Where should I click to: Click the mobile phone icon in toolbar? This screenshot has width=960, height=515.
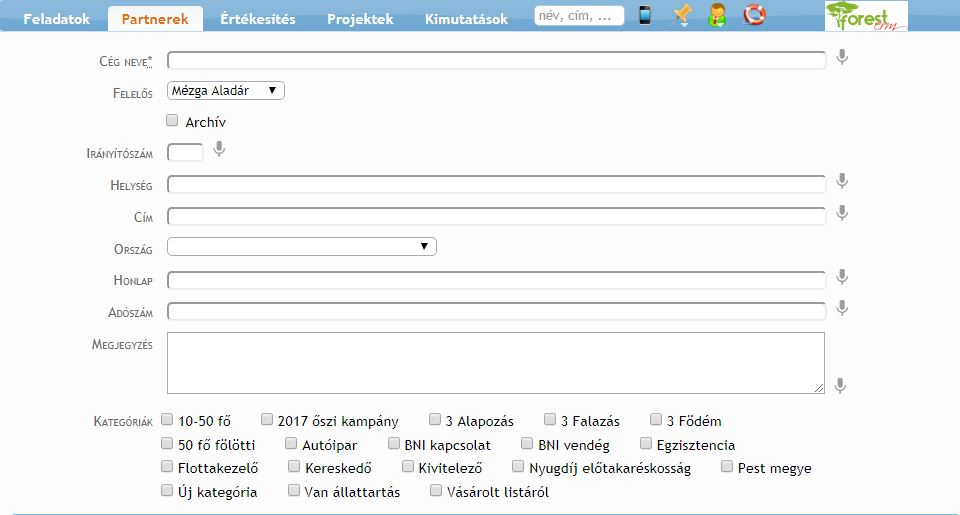645,16
